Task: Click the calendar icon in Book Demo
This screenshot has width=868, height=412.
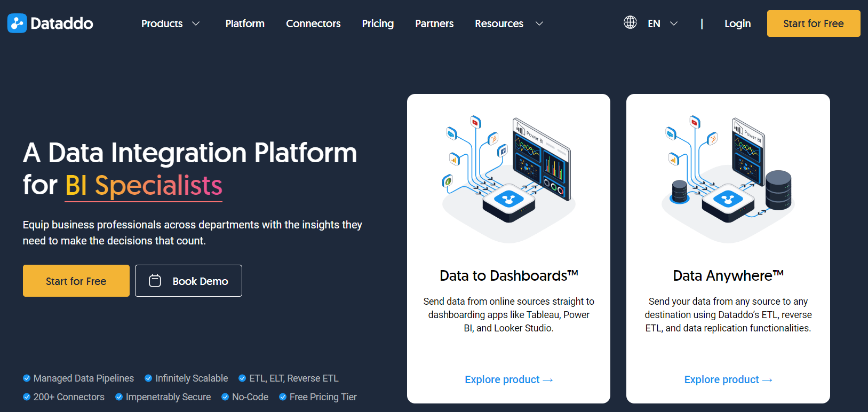Action: click(155, 281)
